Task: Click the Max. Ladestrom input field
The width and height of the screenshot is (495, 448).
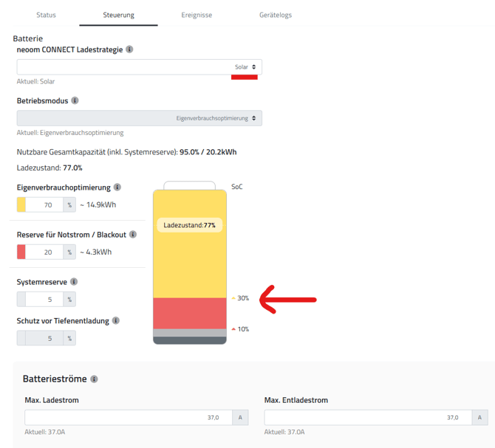Action: 128,418
